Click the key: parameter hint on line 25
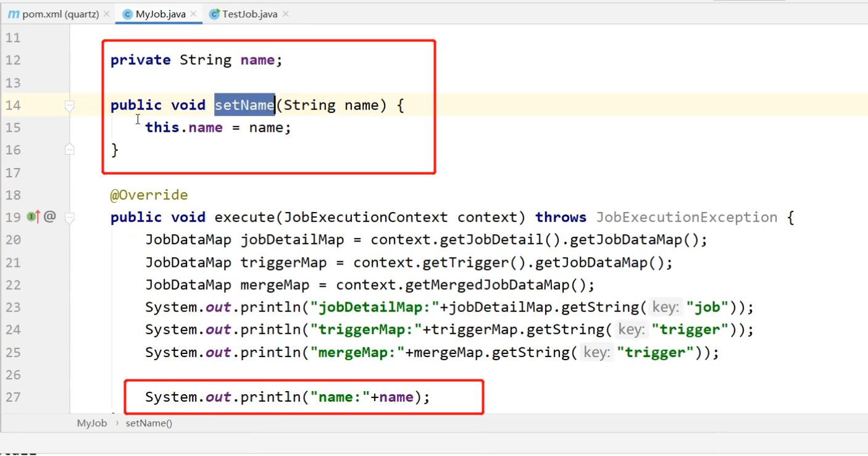The height and width of the screenshot is (456, 868). 596,353
